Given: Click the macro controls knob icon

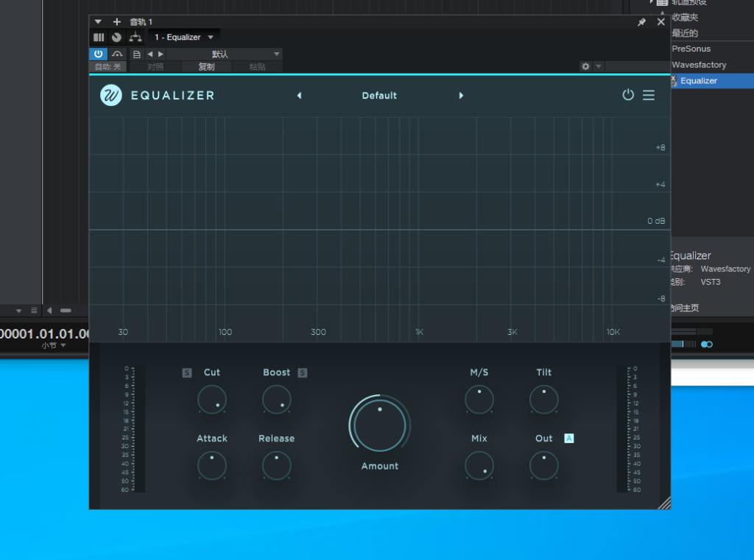Looking at the screenshot, I should tap(116, 37).
